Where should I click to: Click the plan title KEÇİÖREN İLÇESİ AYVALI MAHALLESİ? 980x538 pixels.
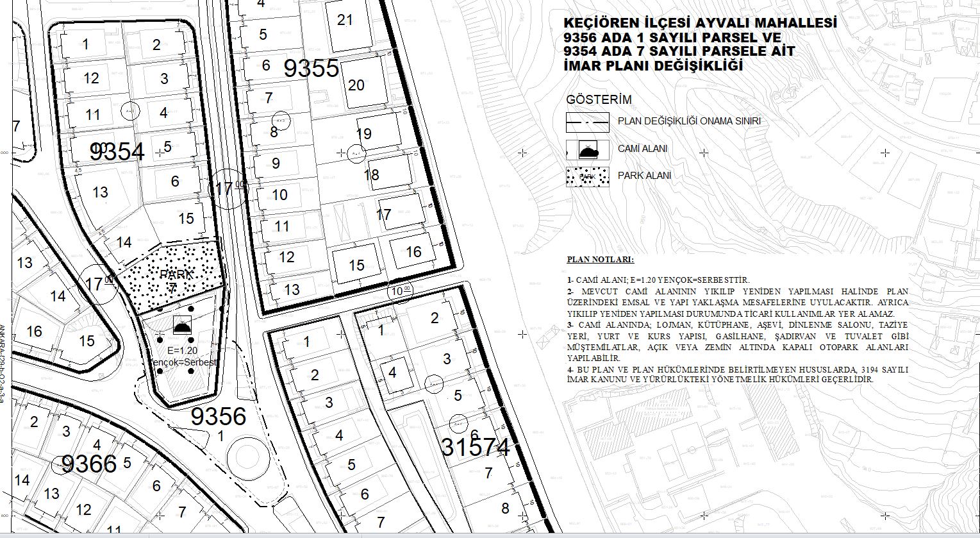(x=701, y=23)
